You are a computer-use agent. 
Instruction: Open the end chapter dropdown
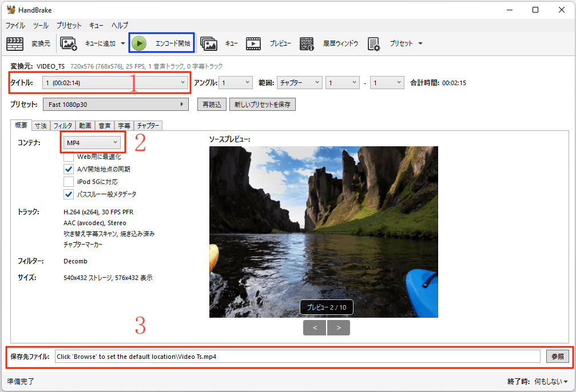click(x=387, y=83)
